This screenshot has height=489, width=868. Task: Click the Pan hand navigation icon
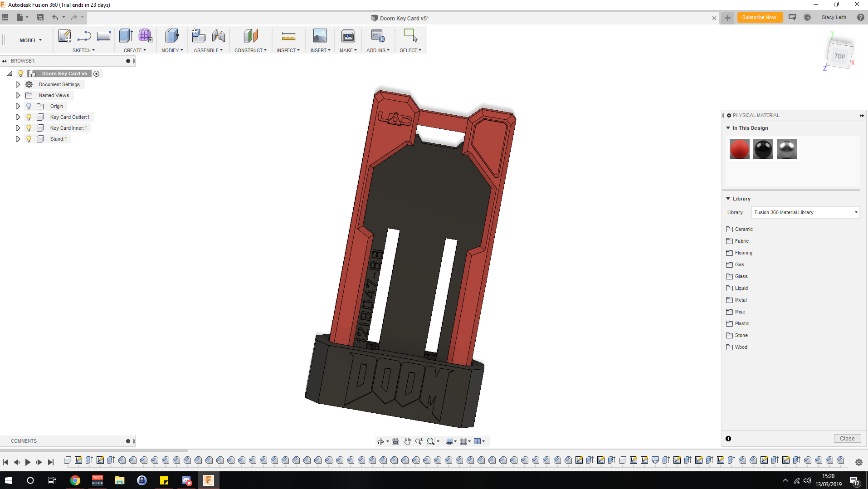click(407, 441)
